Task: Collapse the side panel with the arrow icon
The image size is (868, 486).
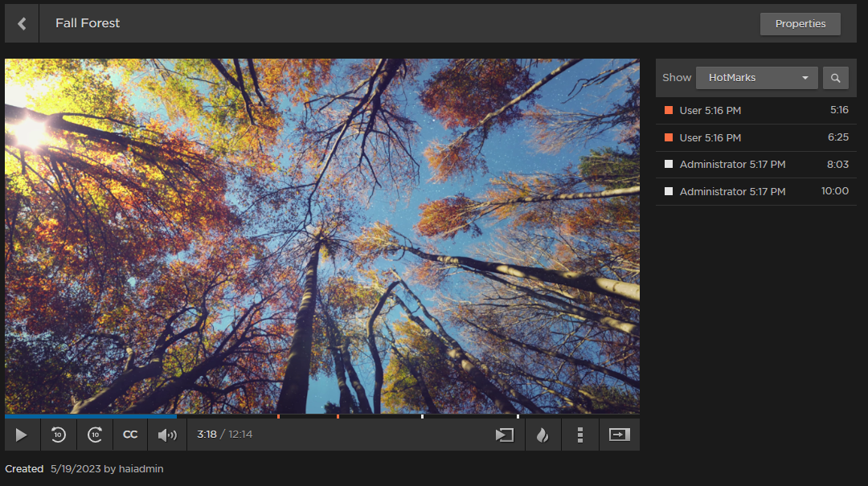Action: click(619, 435)
